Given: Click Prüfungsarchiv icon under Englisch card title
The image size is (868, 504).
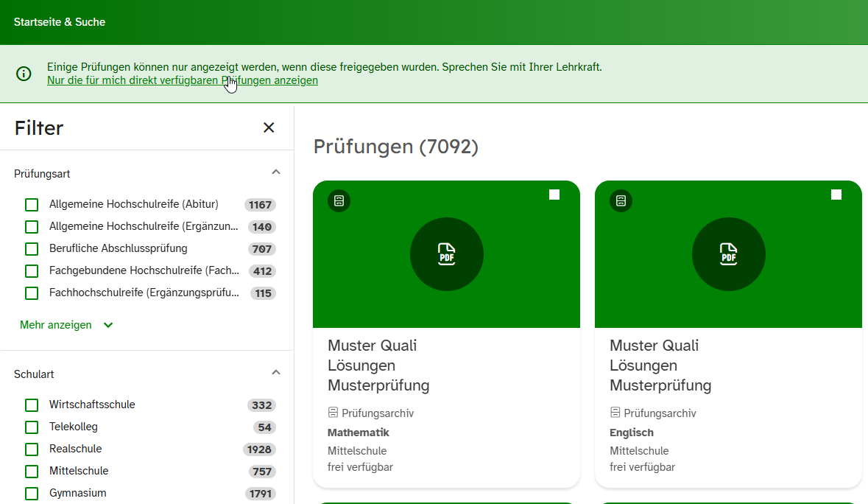Looking at the screenshot, I should pos(615,413).
